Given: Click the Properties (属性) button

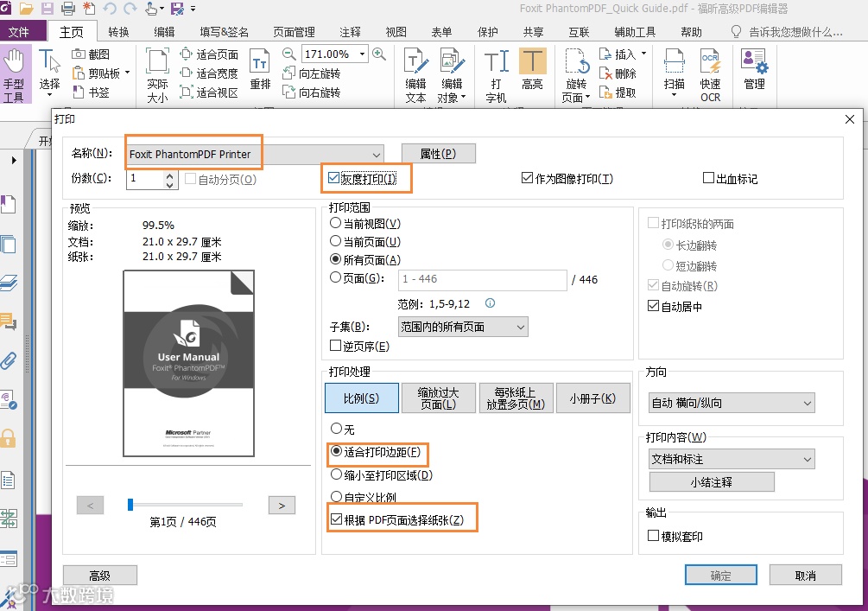Looking at the screenshot, I should tap(439, 154).
